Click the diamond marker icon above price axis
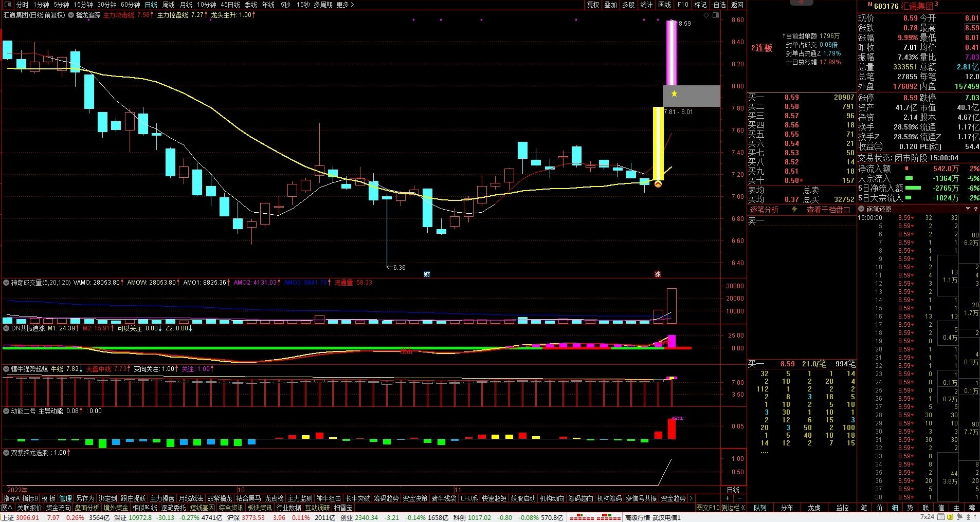The height and width of the screenshot is (522, 980). tap(706, 15)
